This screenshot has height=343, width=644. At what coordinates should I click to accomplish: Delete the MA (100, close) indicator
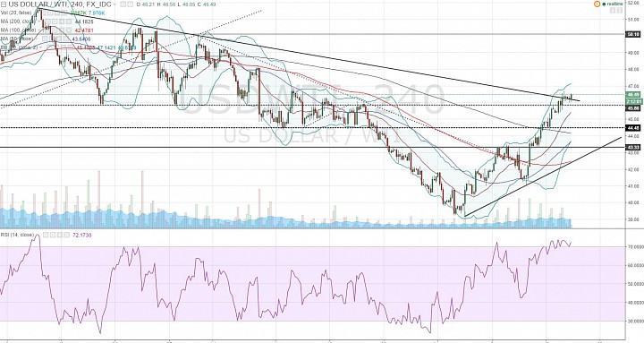(x=69, y=30)
